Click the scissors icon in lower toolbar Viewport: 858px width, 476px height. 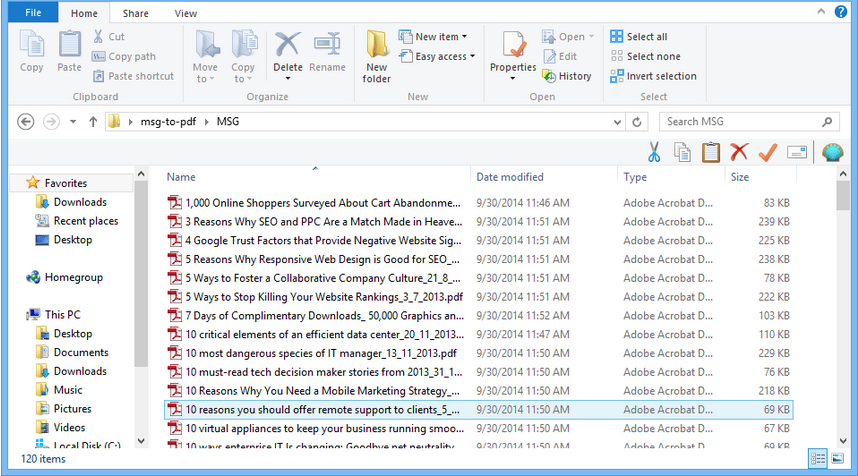654,152
